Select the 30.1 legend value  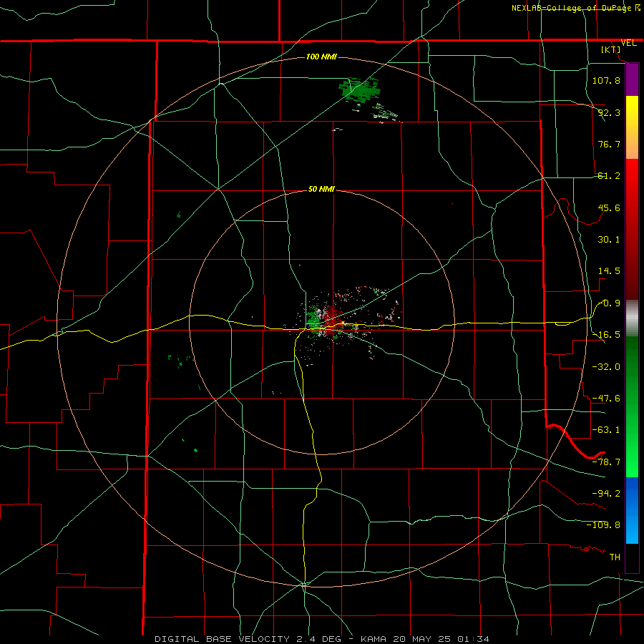point(609,240)
